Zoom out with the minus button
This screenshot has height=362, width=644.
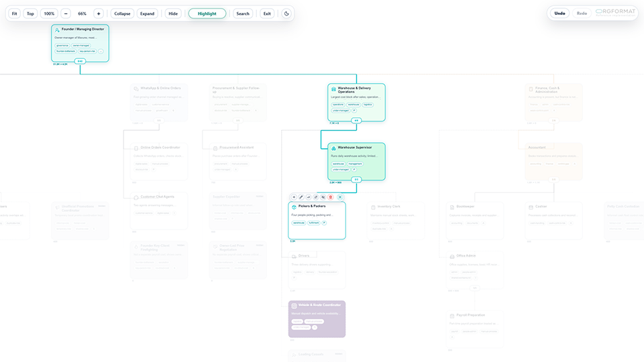[x=66, y=13]
